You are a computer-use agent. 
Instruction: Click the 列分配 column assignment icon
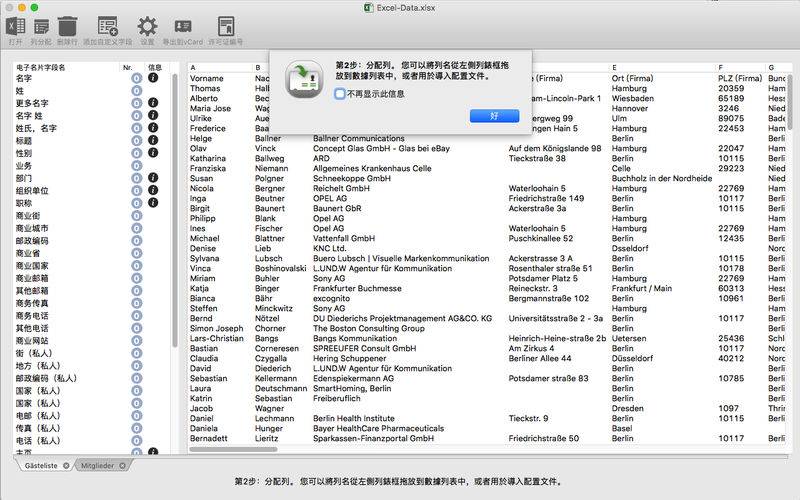[x=41, y=26]
